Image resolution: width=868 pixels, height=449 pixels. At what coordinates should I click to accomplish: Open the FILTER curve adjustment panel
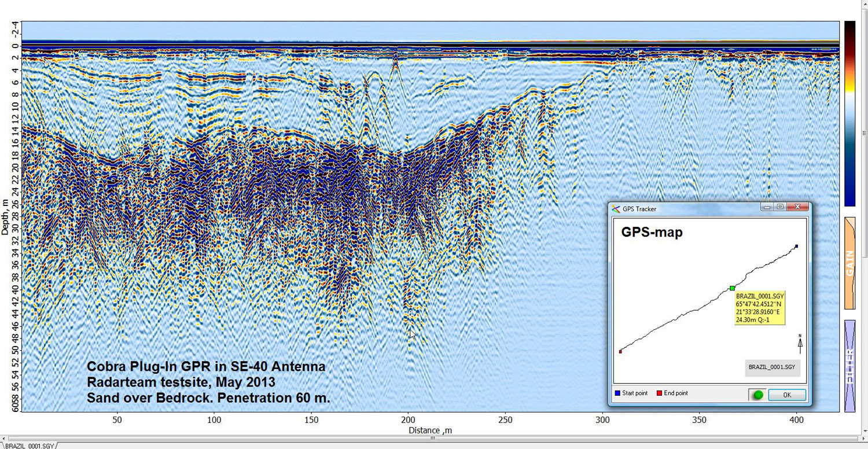click(850, 365)
